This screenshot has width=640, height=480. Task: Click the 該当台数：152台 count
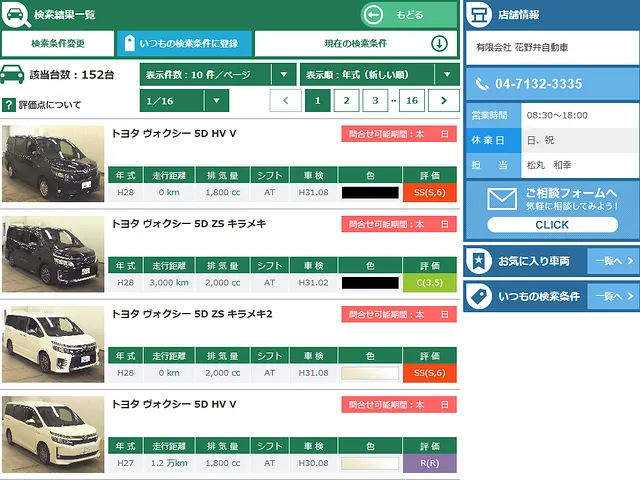point(72,75)
